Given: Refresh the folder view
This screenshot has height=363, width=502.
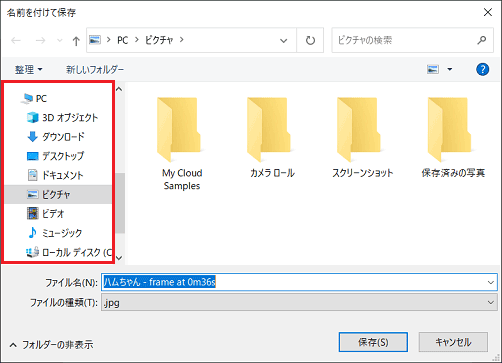Looking at the screenshot, I should 310,40.
